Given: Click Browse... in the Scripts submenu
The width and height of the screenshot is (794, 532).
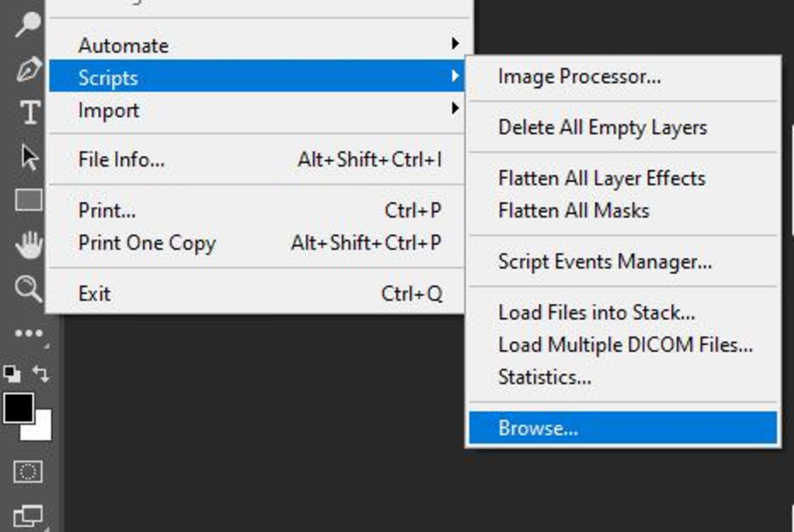Looking at the screenshot, I should click(x=538, y=428).
